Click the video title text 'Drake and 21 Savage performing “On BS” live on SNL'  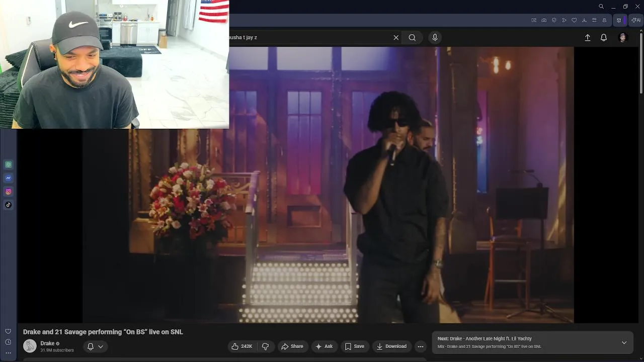coord(103,332)
